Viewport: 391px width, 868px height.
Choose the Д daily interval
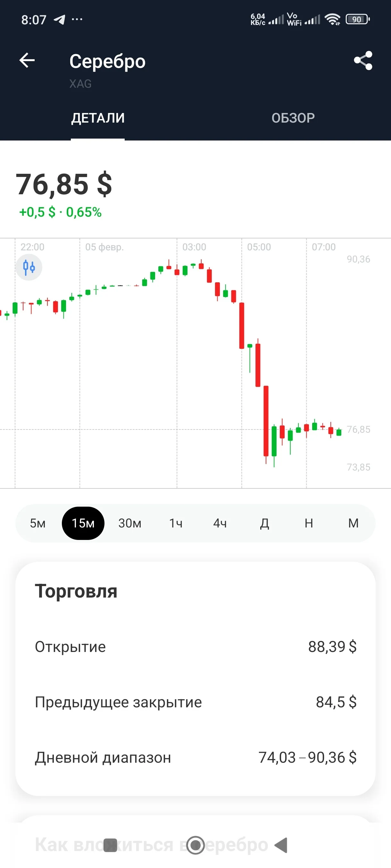264,523
